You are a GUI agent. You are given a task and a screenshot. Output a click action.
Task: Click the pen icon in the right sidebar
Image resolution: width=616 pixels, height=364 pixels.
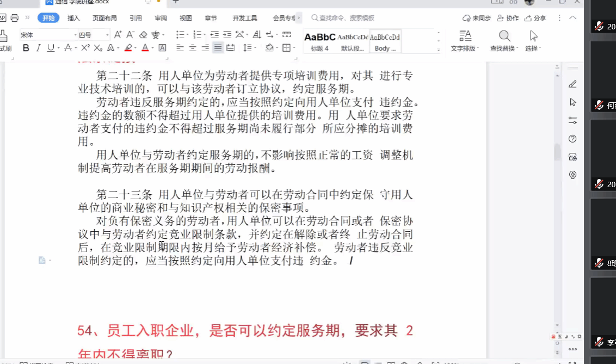572,84
